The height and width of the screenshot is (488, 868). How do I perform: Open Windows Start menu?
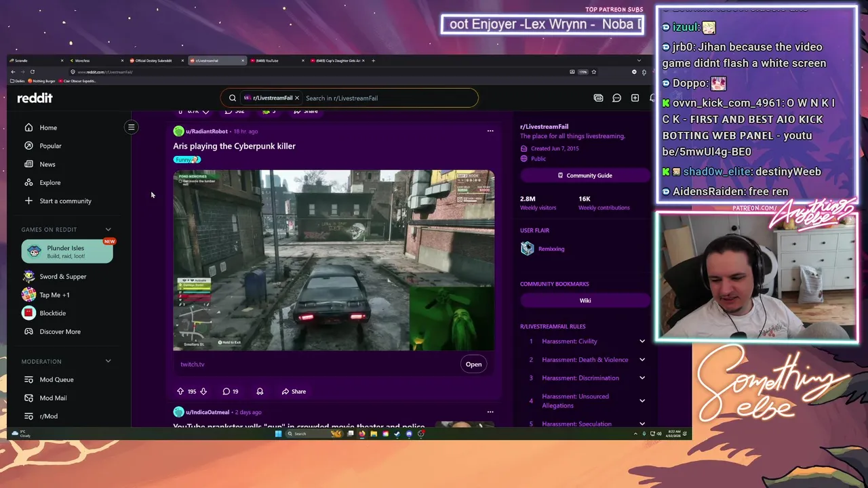[x=278, y=434]
